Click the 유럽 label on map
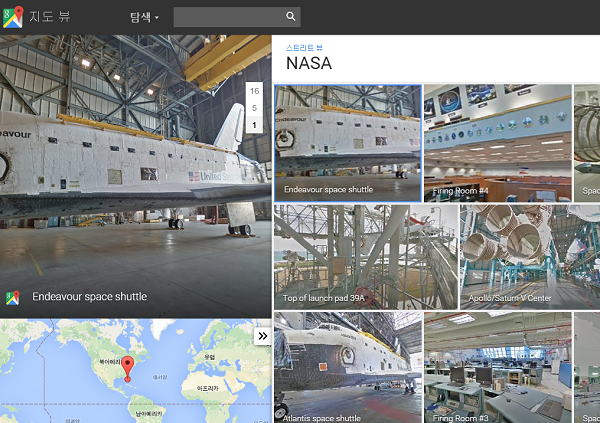Image resolution: width=600 pixels, height=423 pixels. 209,357
